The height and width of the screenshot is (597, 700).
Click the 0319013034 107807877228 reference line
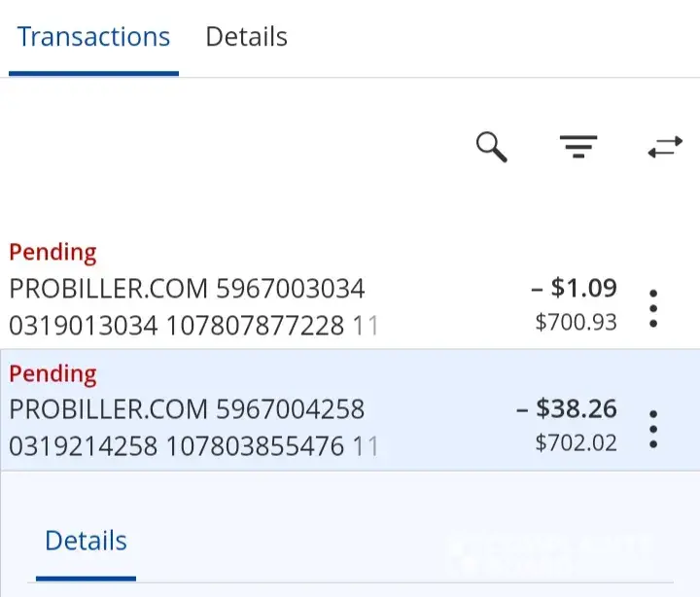pos(177,325)
